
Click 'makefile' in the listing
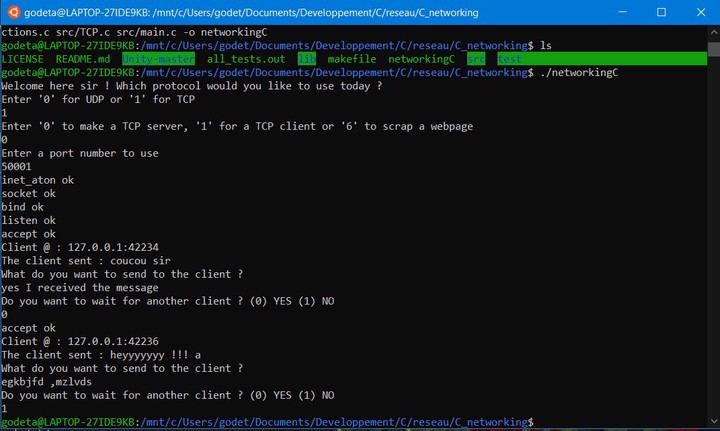352,59
